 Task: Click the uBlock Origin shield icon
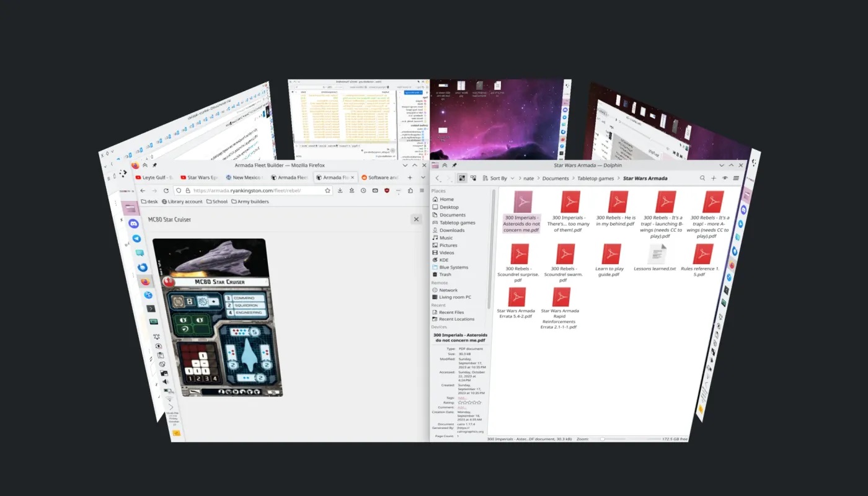coord(387,190)
